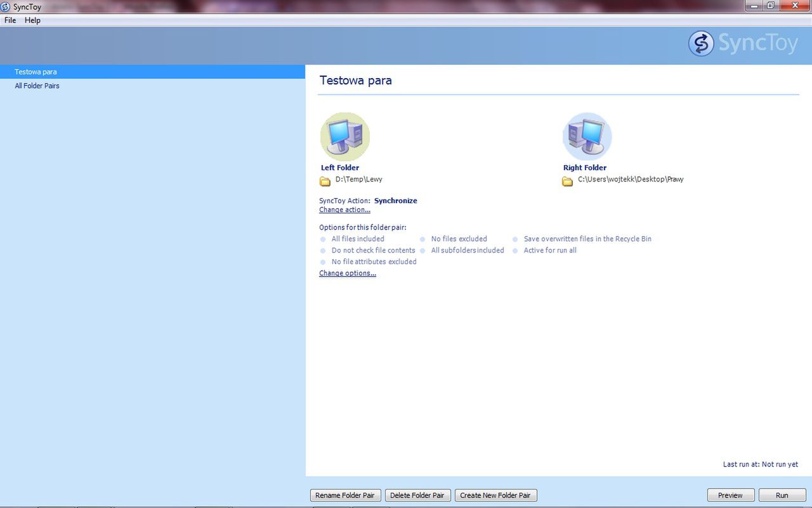
Task: Click the 'No files excluded' option
Action: 459,239
